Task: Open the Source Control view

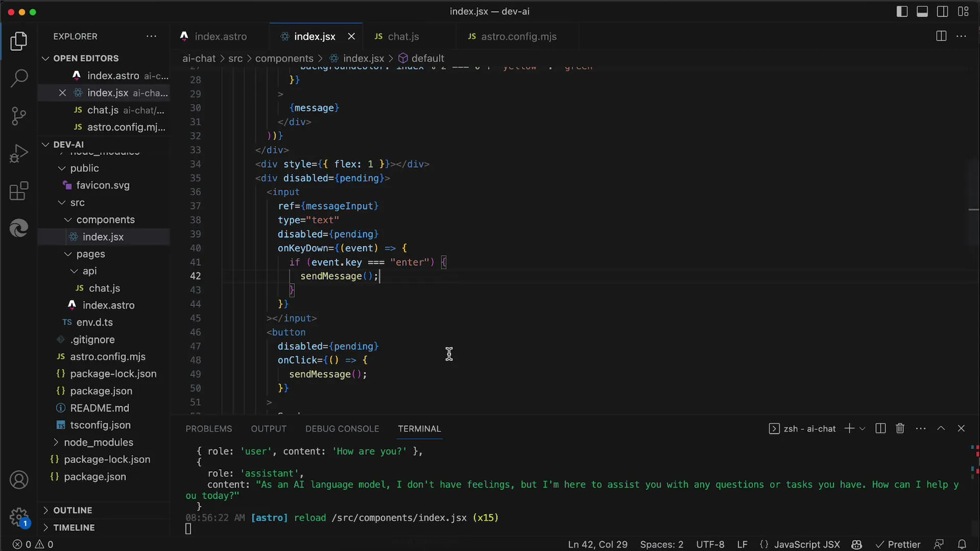Action: [x=19, y=116]
